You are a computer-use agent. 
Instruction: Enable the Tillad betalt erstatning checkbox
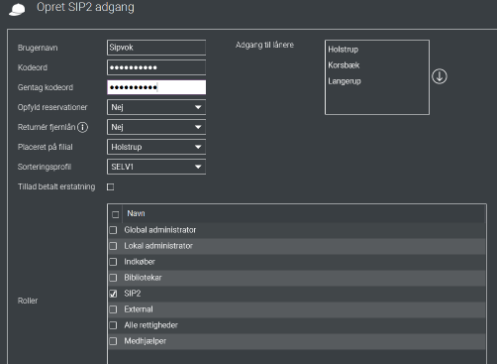pos(110,187)
